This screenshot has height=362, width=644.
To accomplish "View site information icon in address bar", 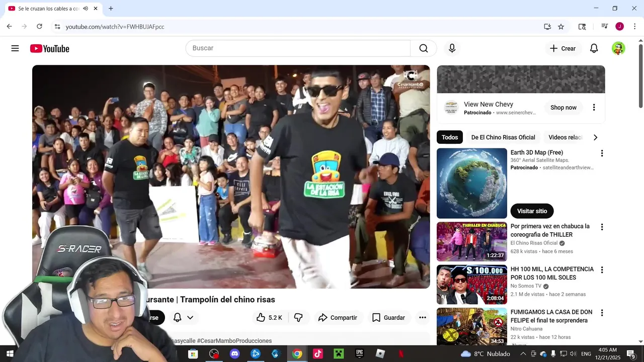I will (57, 27).
